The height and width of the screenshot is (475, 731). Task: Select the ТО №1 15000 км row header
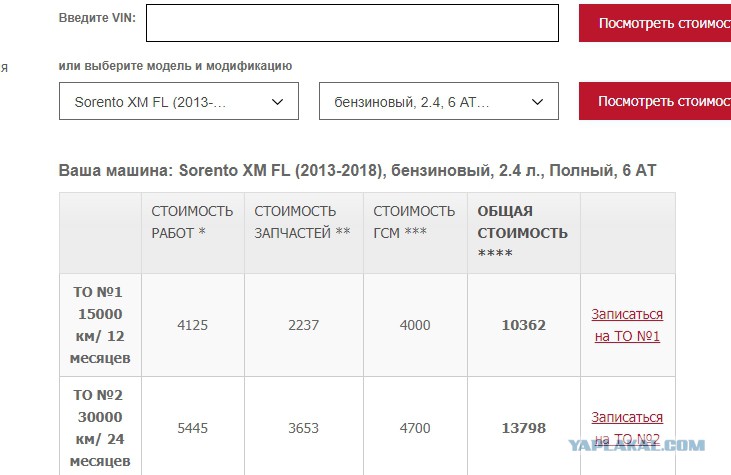pyautogui.click(x=100, y=325)
